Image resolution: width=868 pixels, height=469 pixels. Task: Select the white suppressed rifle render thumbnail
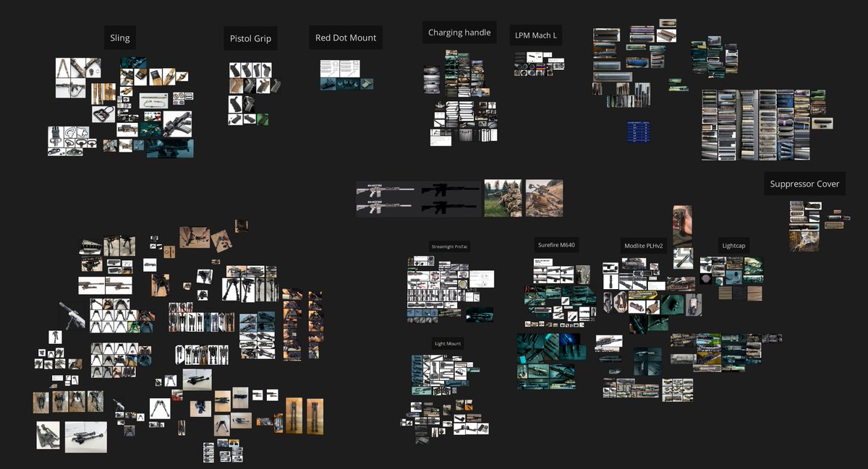[72, 316]
